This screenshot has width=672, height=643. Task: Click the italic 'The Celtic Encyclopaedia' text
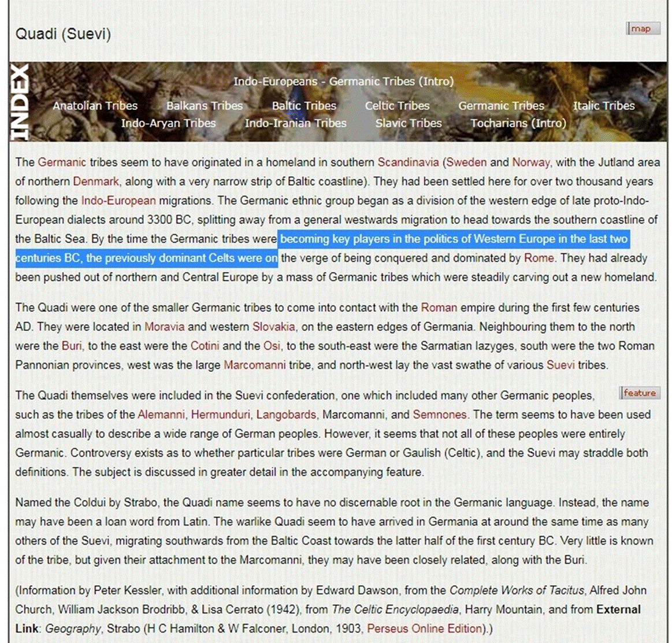click(395, 609)
